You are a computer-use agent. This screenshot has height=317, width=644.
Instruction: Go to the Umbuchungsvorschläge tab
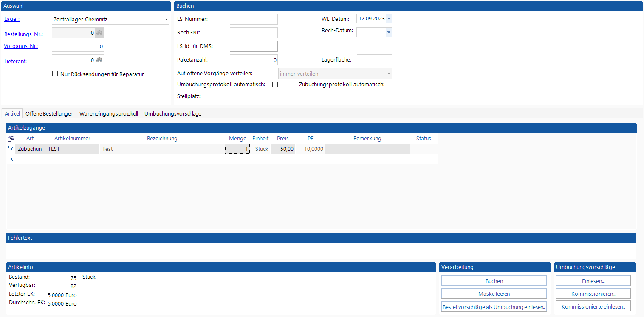tap(172, 114)
